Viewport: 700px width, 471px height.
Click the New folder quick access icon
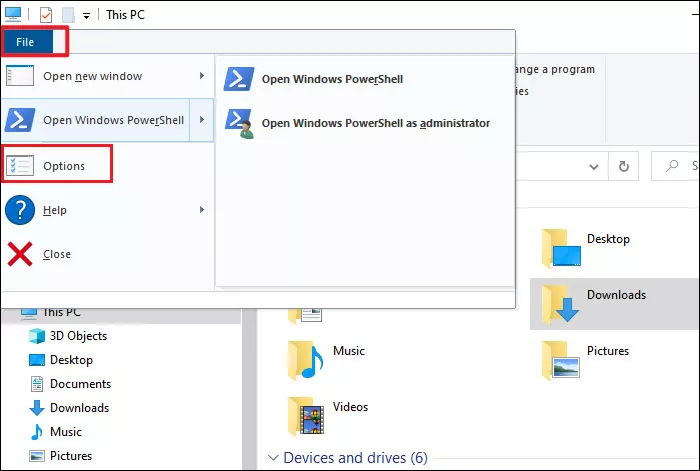coord(68,15)
